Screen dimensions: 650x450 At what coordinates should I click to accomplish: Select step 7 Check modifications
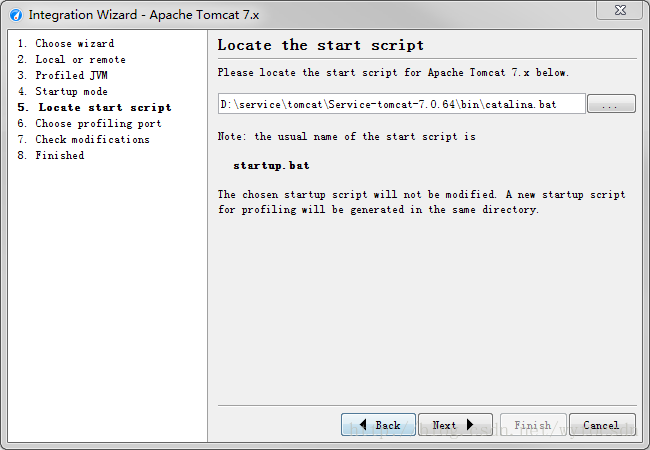tap(83, 140)
